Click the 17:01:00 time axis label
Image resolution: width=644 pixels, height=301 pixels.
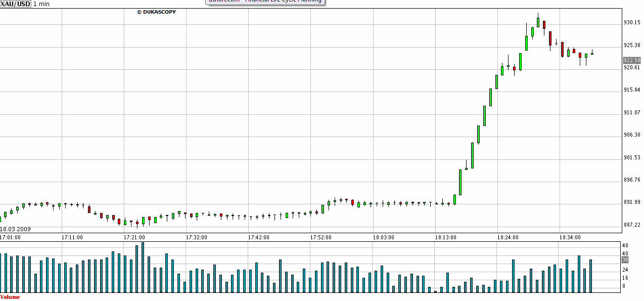11,237
